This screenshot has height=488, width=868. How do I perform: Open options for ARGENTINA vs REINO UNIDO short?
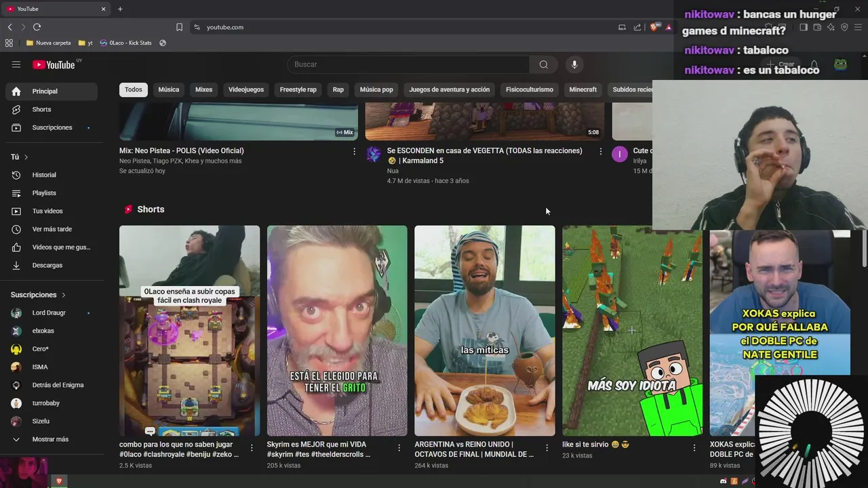(x=547, y=448)
